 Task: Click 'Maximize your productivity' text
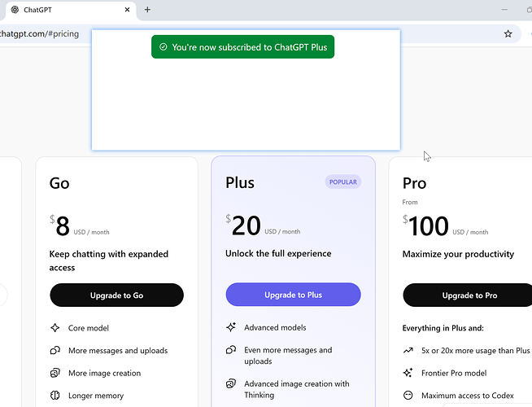tap(458, 254)
